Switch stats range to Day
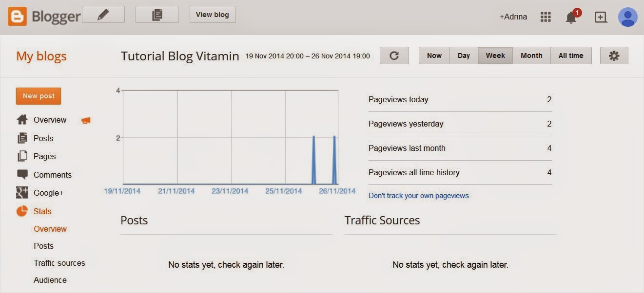Image resolution: width=644 pixels, height=293 pixels. [464, 55]
